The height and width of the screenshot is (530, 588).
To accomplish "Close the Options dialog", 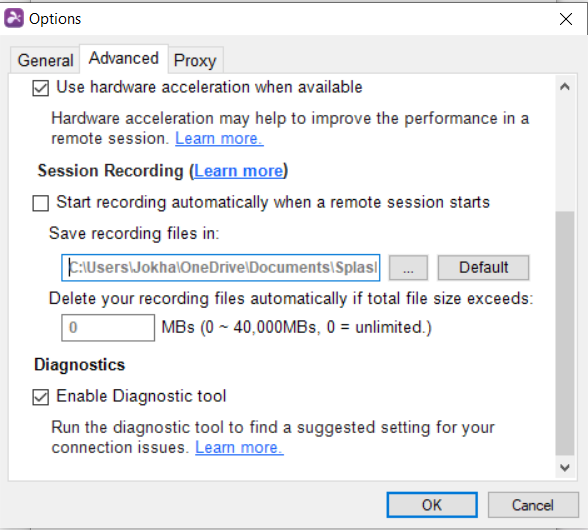I will click(566, 19).
